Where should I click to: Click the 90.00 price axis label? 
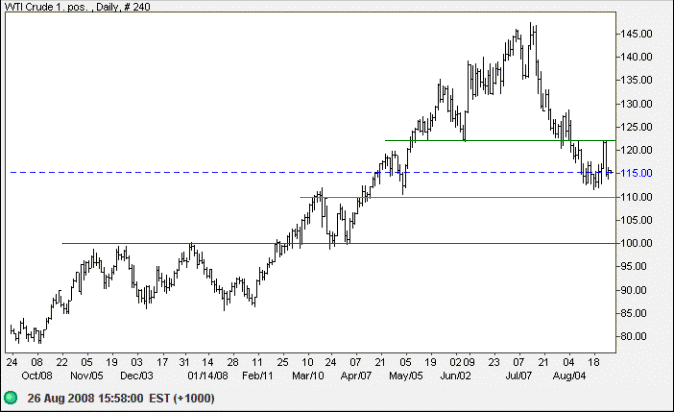point(634,290)
